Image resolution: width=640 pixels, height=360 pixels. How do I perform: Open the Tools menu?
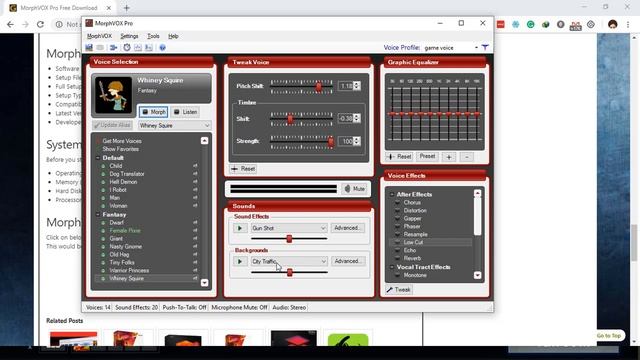coord(153,36)
